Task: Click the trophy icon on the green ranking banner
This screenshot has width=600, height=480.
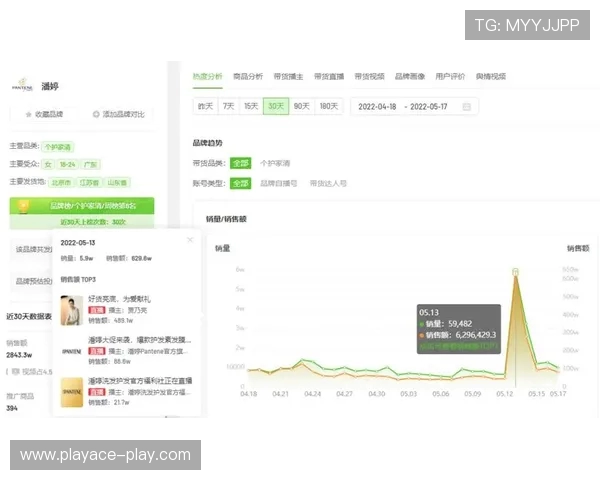Action: click(x=23, y=206)
